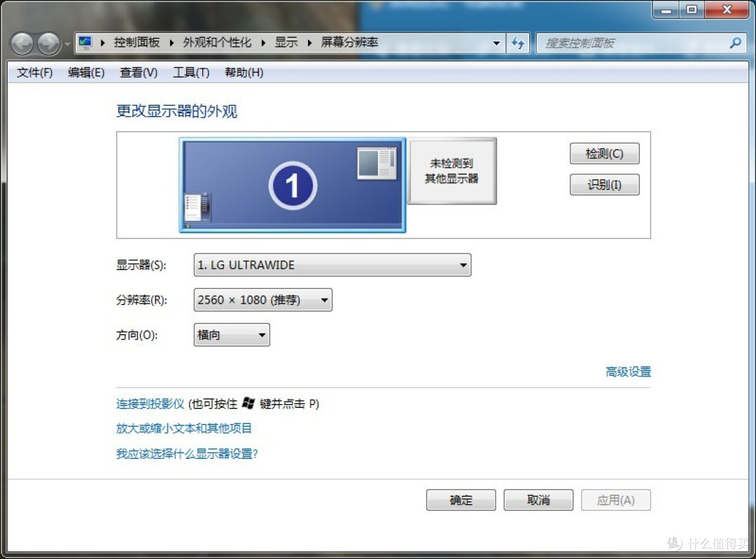This screenshot has width=756, height=559.
Task: Open the 显示器 LG ULTRAWIDE dropdown
Action: click(332, 265)
